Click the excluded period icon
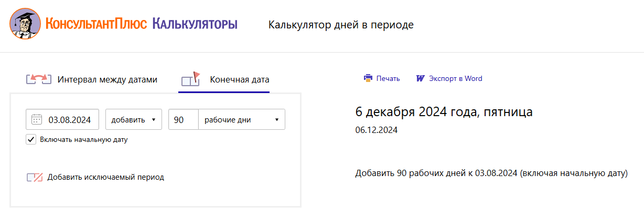This screenshot has height=216, width=644. pyautogui.click(x=35, y=177)
